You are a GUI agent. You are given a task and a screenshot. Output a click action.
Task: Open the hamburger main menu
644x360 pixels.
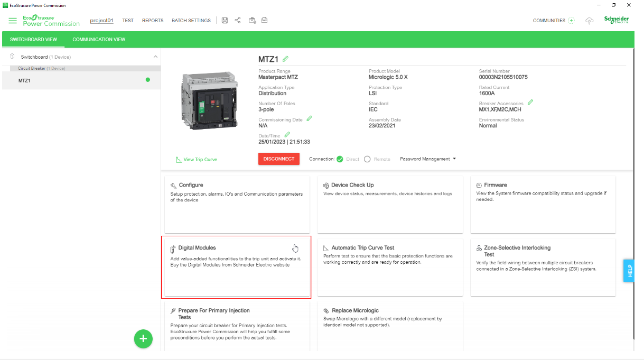(13, 21)
